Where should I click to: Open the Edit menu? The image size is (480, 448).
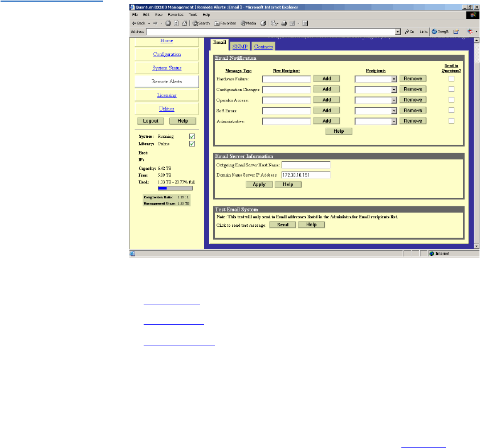(x=146, y=15)
